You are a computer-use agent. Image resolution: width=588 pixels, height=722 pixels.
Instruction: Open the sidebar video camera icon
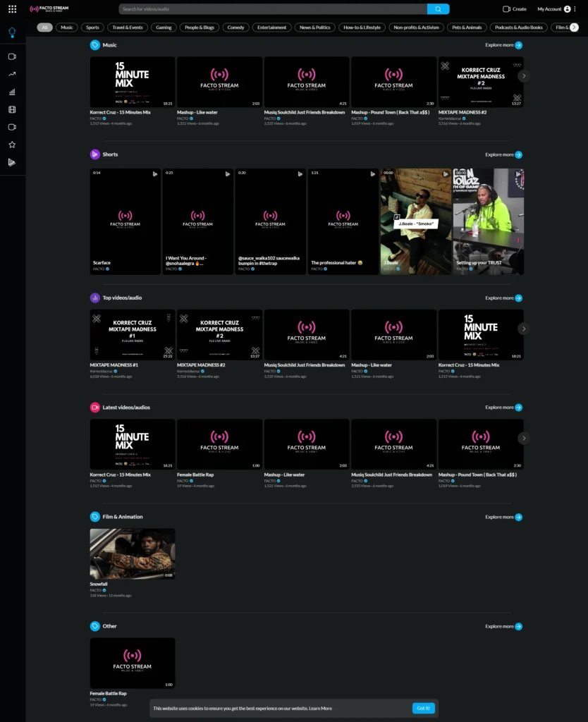(x=12, y=56)
